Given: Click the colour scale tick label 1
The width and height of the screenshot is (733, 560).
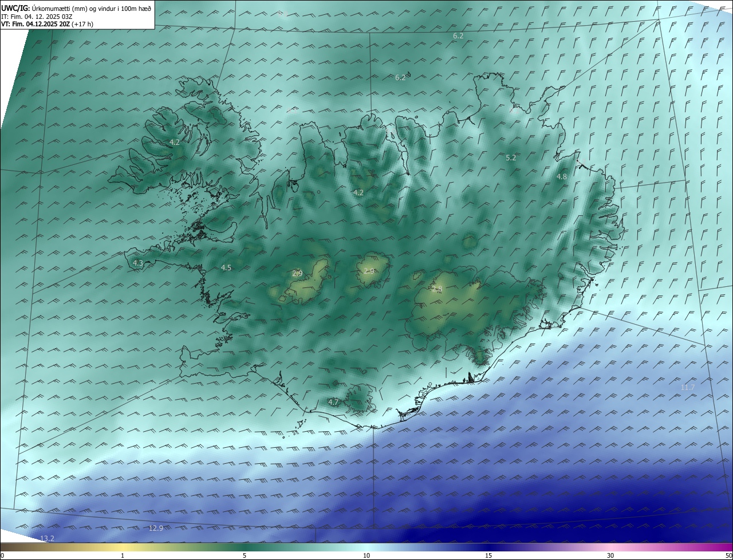Looking at the screenshot, I should click(x=123, y=556).
